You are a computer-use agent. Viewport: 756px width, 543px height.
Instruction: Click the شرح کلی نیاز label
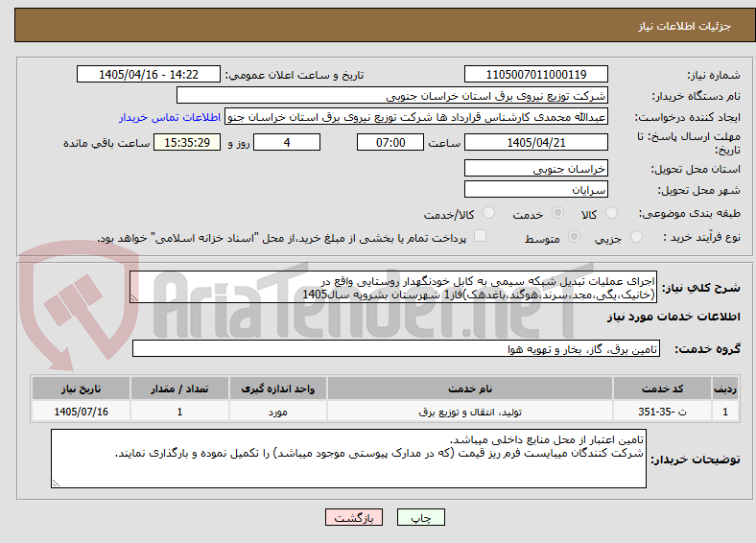click(700, 288)
